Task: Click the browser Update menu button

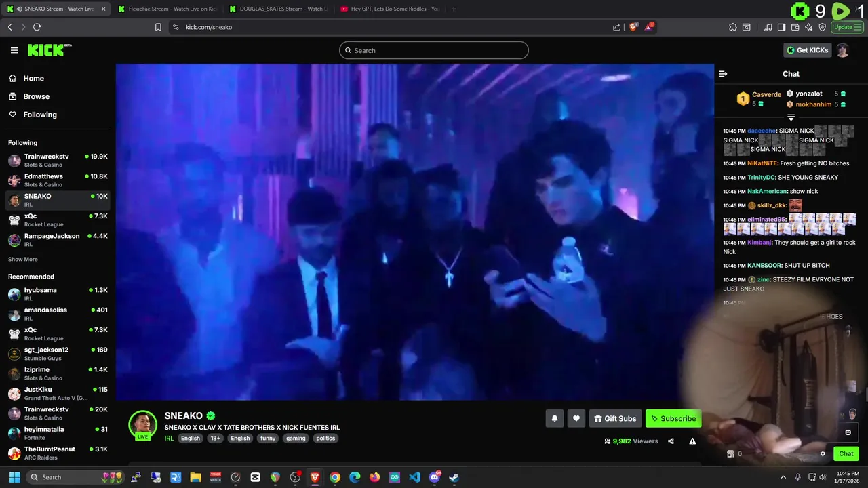Action: click(x=847, y=27)
